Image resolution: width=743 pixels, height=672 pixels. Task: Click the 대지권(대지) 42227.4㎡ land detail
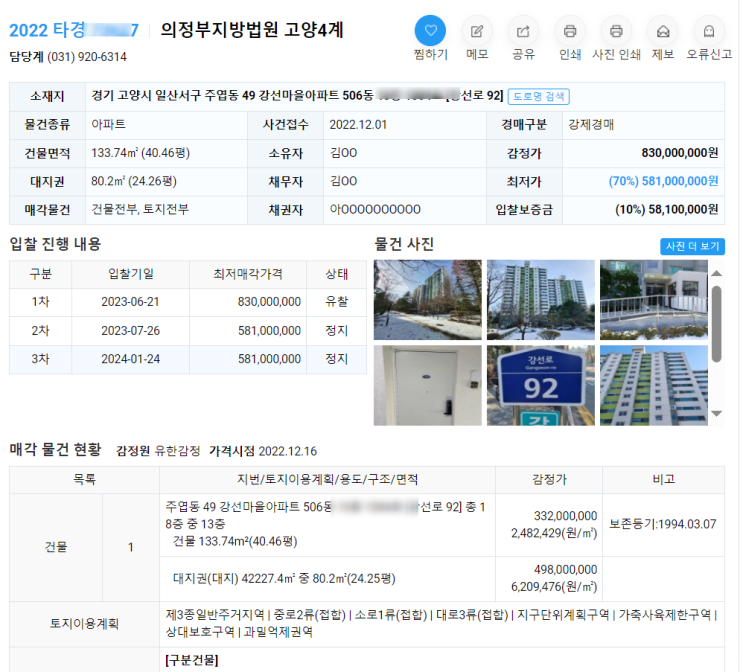pyautogui.click(x=284, y=579)
